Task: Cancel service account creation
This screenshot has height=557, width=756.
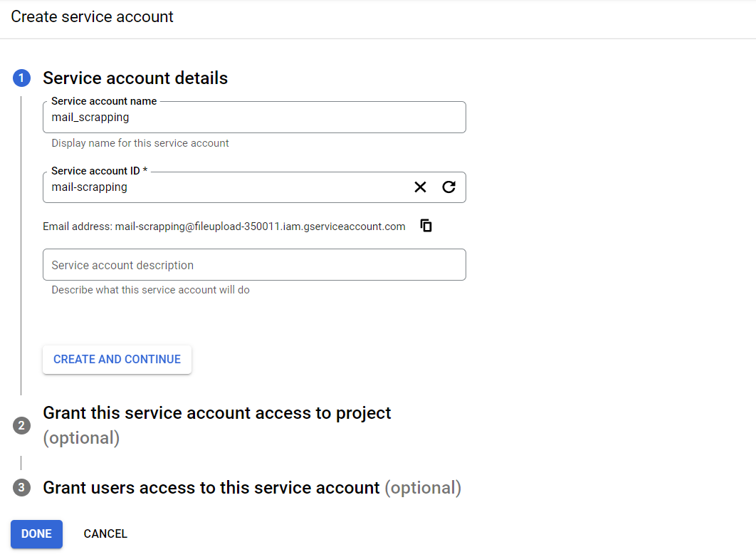Action: point(105,534)
